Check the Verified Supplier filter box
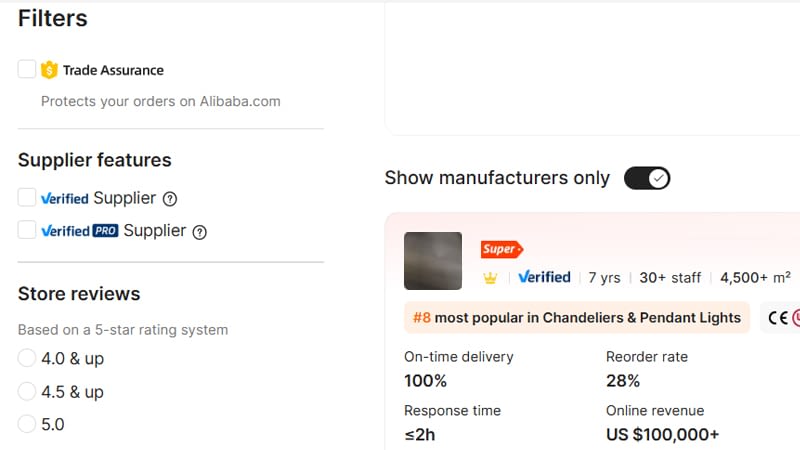Screen dimensions: 800x450 [27, 197]
